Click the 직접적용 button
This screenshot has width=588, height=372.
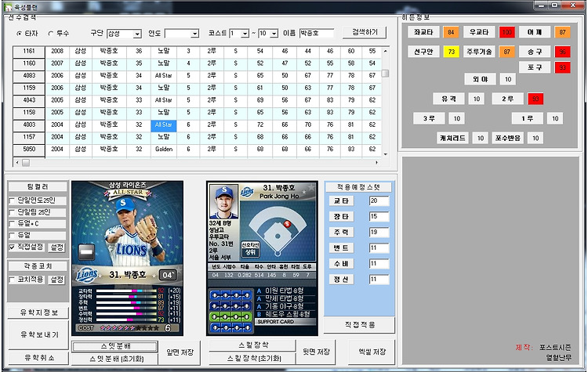359,325
